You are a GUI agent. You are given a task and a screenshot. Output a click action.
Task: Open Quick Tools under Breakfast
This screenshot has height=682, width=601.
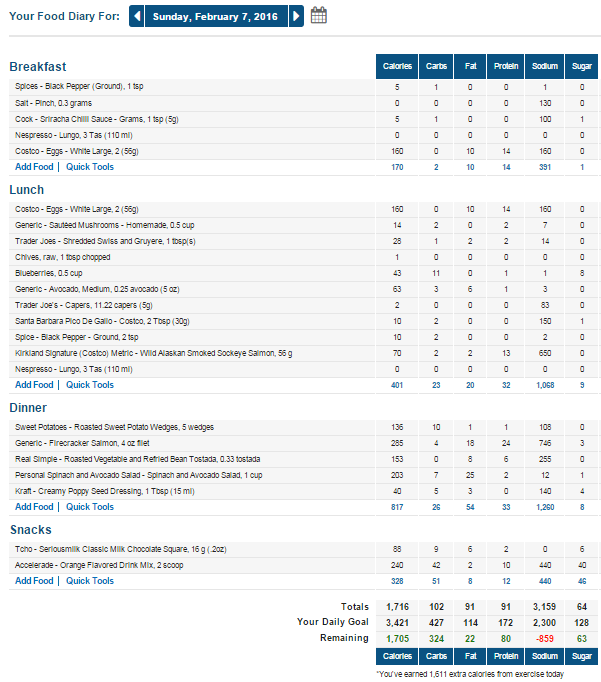90,167
